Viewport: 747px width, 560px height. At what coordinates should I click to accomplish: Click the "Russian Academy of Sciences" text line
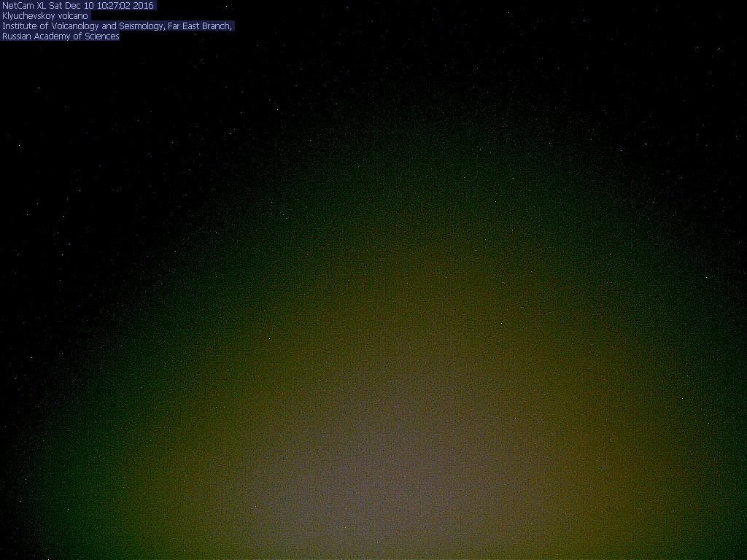click(x=61, y=36)
